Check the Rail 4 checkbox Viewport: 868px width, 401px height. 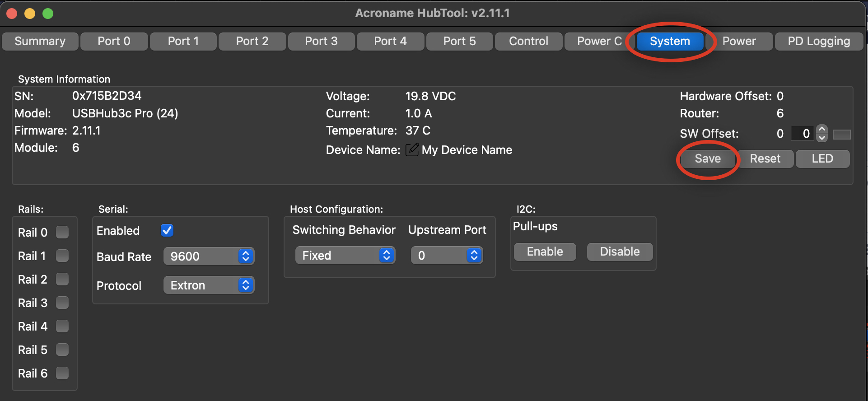(x=62, y=326)
